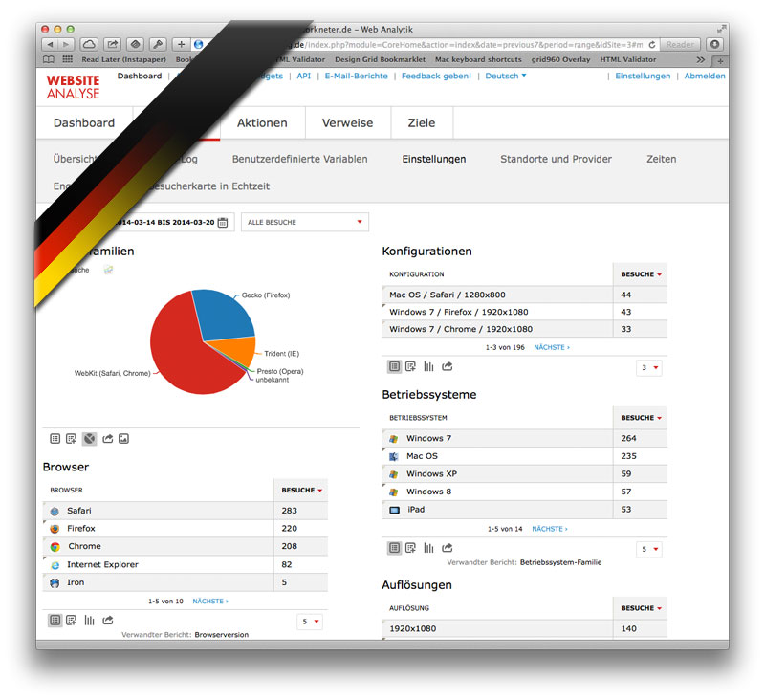Open the Ziele tab
The height and width of the screenshot is (700, 765).
click(422, 123)
